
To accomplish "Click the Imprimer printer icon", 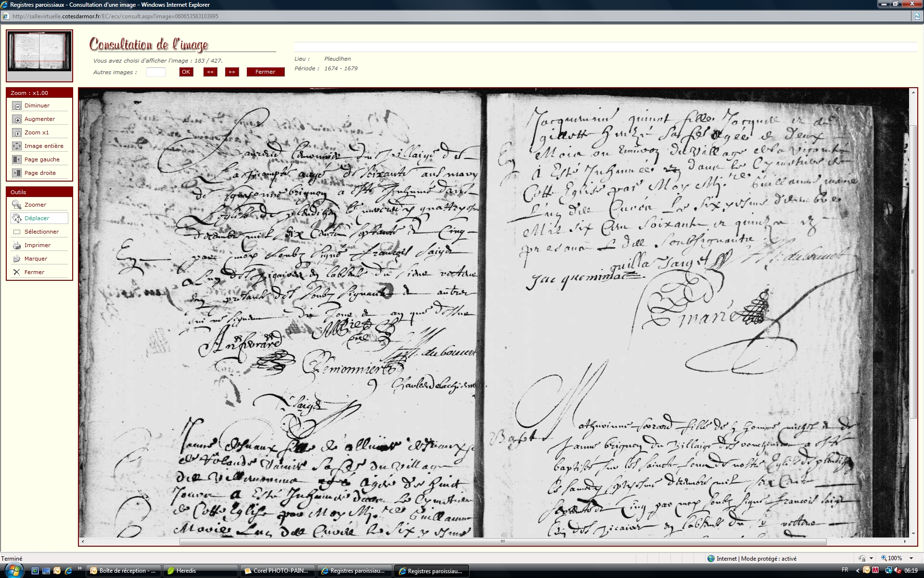I will 17,245.
